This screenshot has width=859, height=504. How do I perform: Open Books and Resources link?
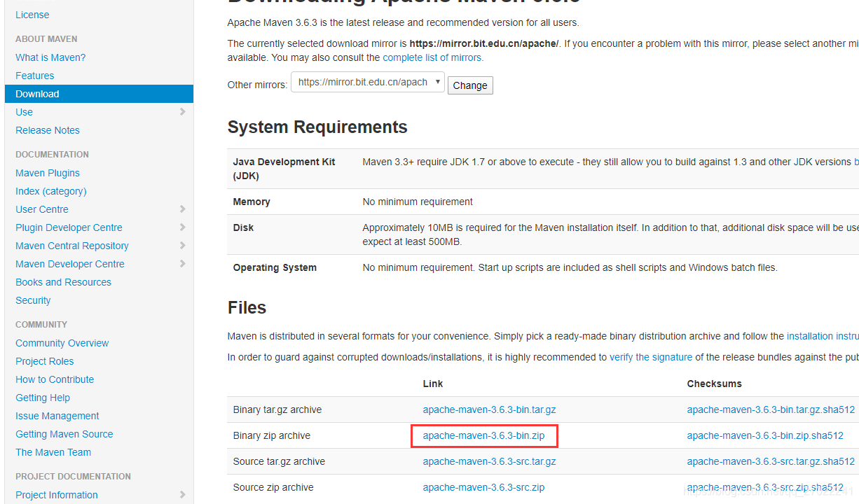(63, 282)
